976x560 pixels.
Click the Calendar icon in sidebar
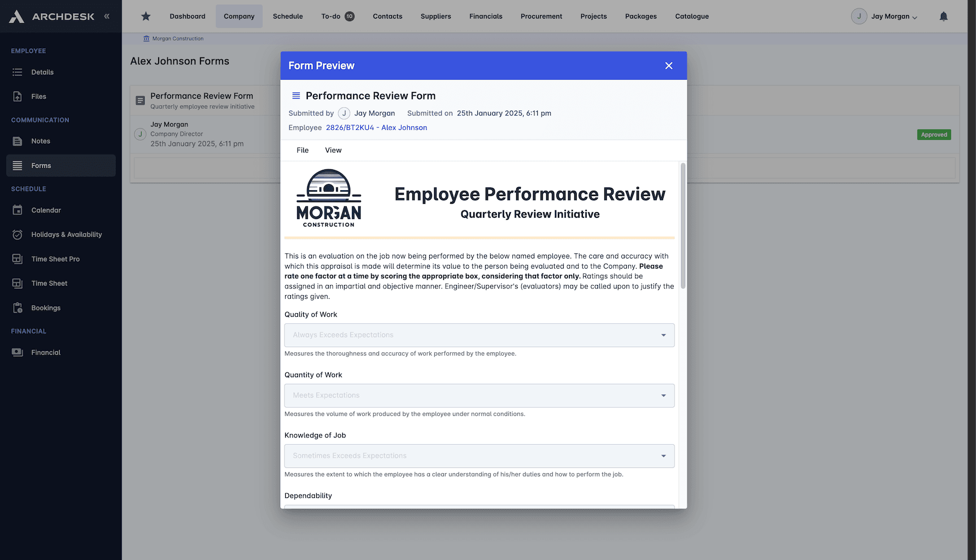18,210
